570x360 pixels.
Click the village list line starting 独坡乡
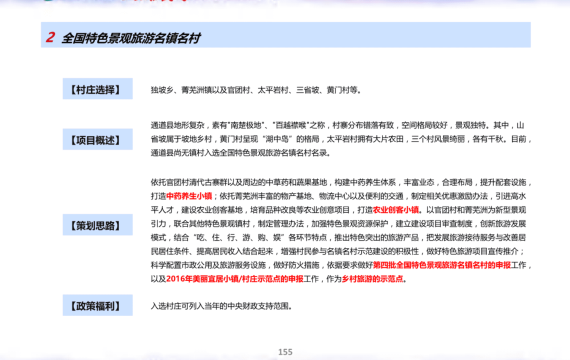pos(256,90)
